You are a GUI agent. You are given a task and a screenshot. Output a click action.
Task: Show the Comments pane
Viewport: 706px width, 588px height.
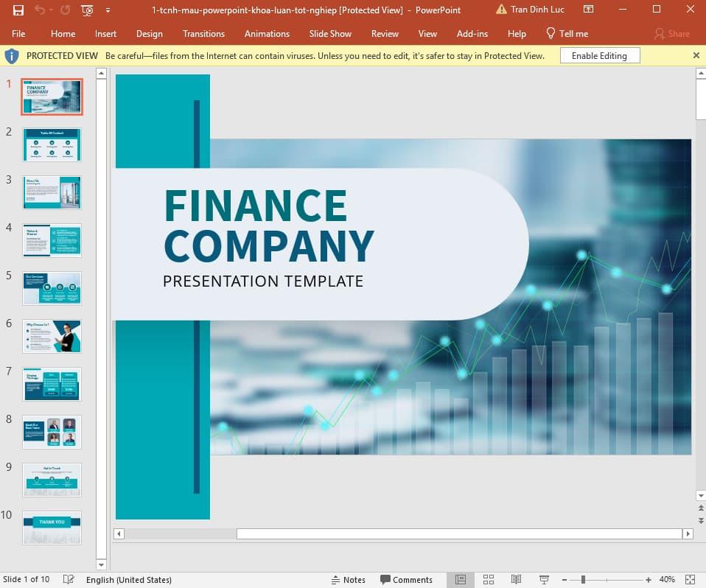(408, 580)
